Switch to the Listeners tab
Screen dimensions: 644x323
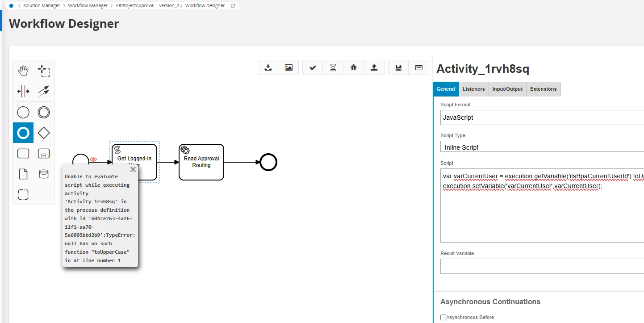474,89
